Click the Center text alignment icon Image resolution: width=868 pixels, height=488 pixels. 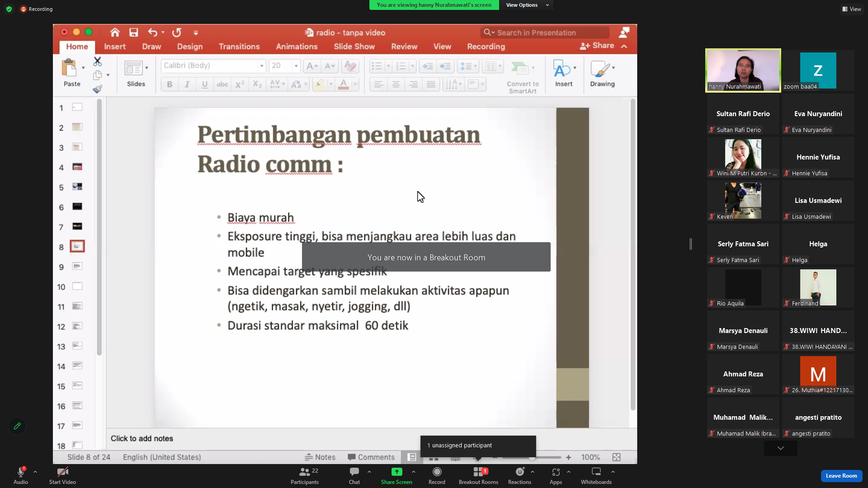click(x=396, y=84)
